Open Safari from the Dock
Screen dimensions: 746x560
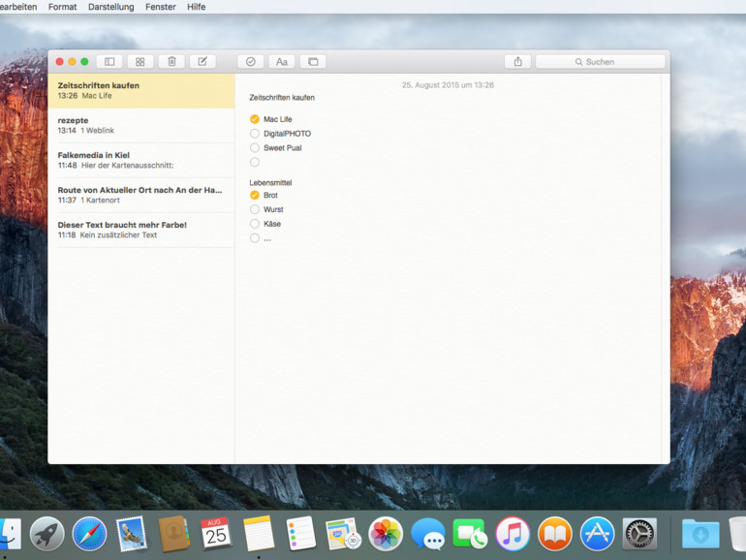click(x=89, y=534)
